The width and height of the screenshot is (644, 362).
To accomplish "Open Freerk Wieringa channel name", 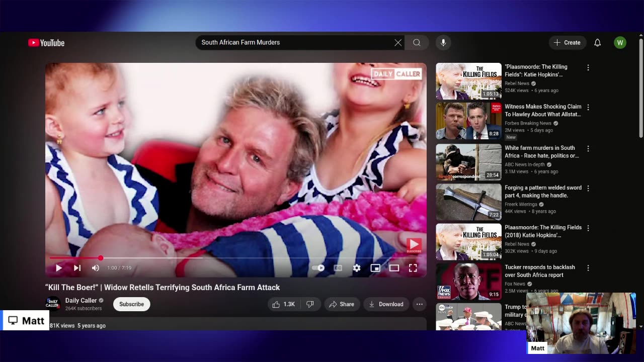I will tap(521, 205).
